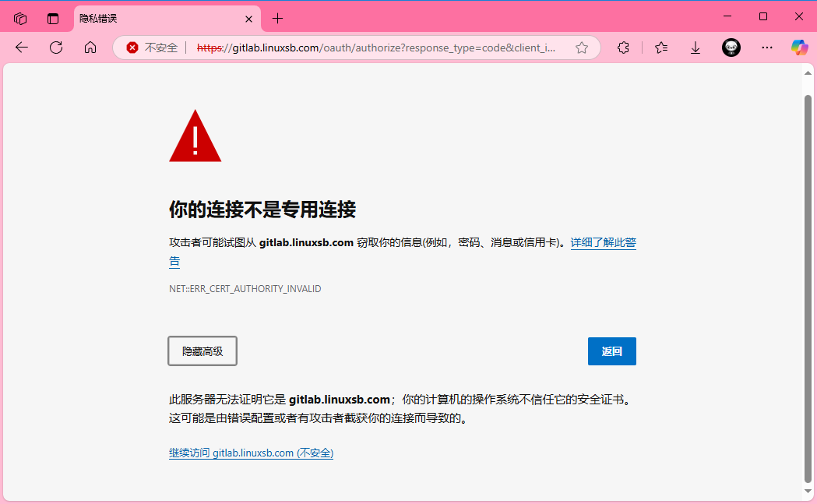Maximize the browser window

[x=762, y=16]
